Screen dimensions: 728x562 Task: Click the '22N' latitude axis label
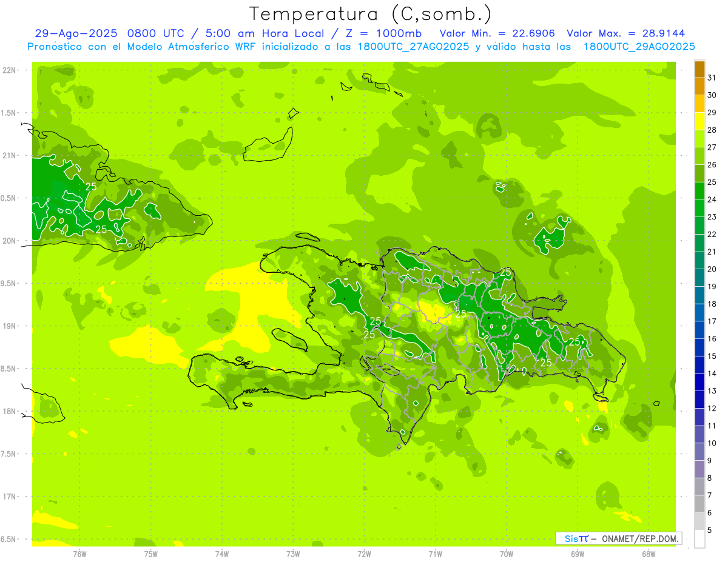pyautogui.click(x=10, y=70)
